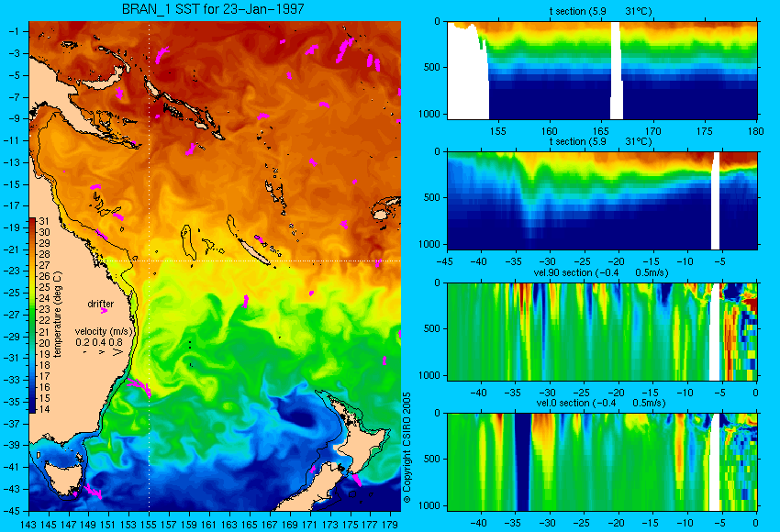Click the 143 longitude tick on the map axis
Viewport: 780px width, 532px height.
click(x=28, y=525)
